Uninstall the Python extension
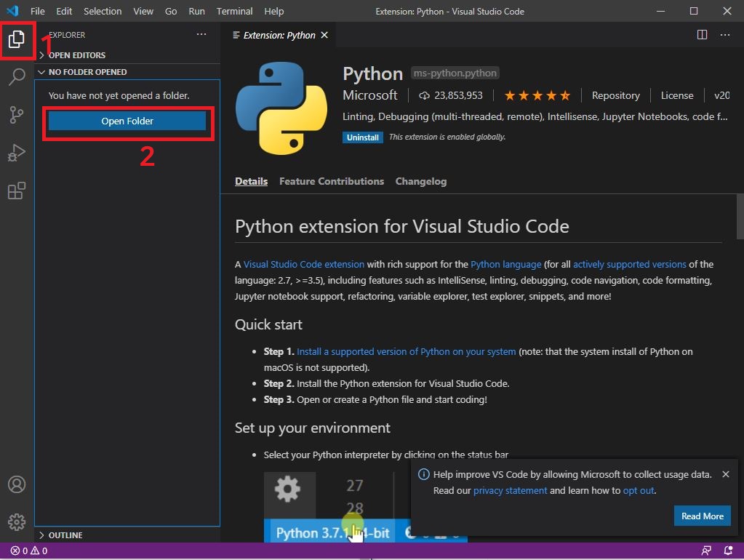 [x=362, y=137]
